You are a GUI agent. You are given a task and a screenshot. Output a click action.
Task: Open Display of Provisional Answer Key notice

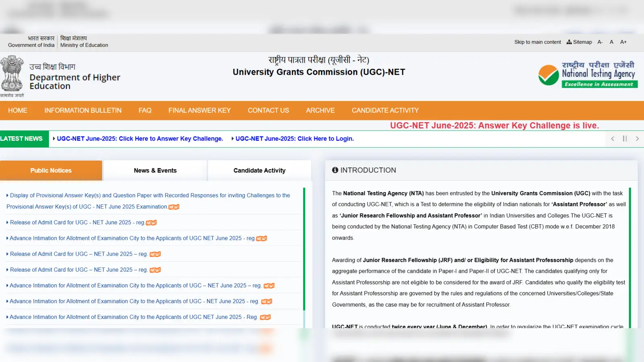click(x=148, y=201)
